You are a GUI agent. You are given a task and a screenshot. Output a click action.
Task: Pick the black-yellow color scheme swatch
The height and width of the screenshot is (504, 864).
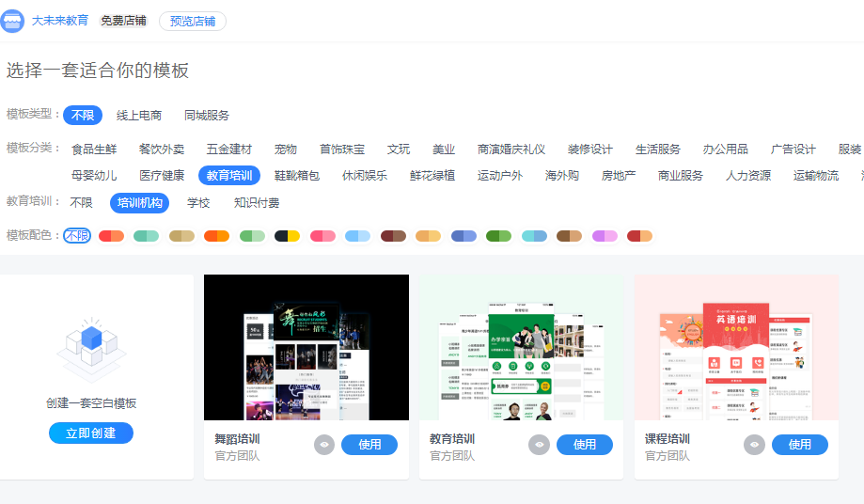coord(288,236)
